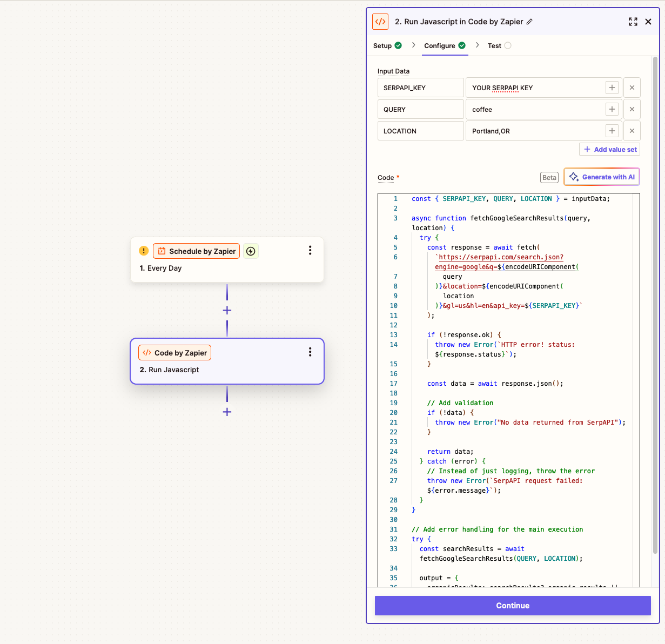This screenshot has width=665, height=644.
Task: Click the green check next to Setup
Action: pos(398,45)
